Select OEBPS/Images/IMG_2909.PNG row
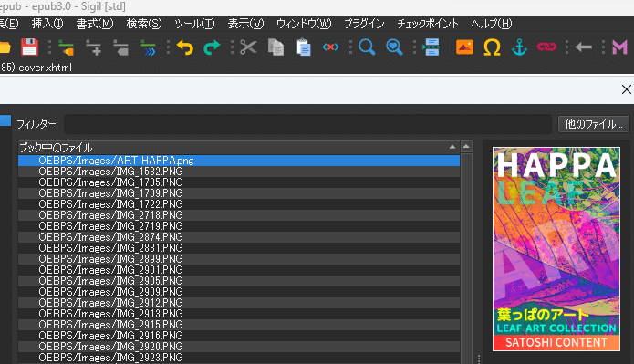The width and height of the screenshot is (634, 364). pyautogui.click(x=239, y=292)
